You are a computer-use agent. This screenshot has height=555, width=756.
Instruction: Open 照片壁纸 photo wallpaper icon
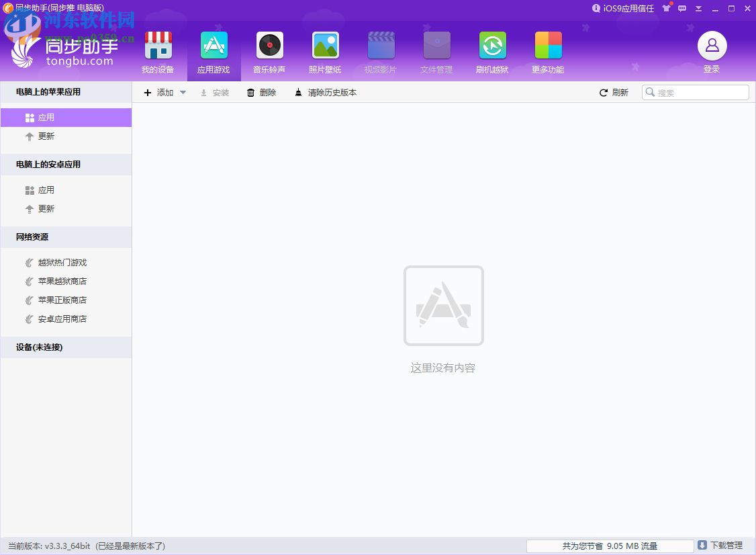(x=326, y=46)
